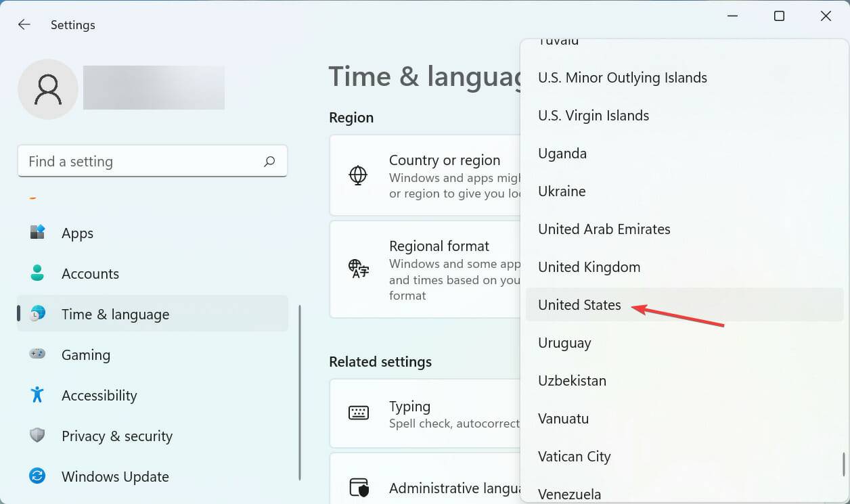Viewport: 850px width, 504px height.
Task: Click the Windows Update circular icon
Action: (37, 476)
